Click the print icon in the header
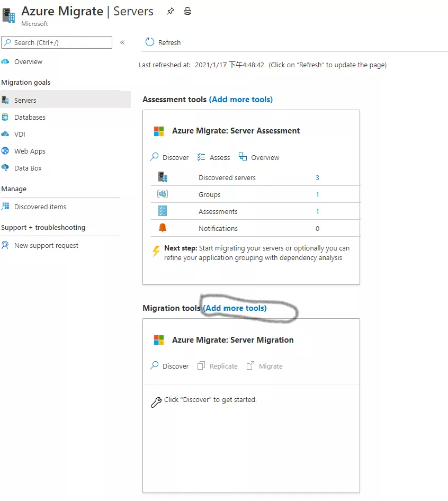This screenshot has height=501, width=448. [x=187, y=11]
